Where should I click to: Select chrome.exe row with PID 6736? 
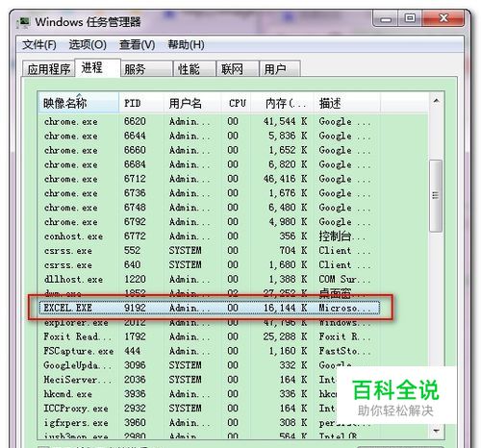tap(209, 193)
